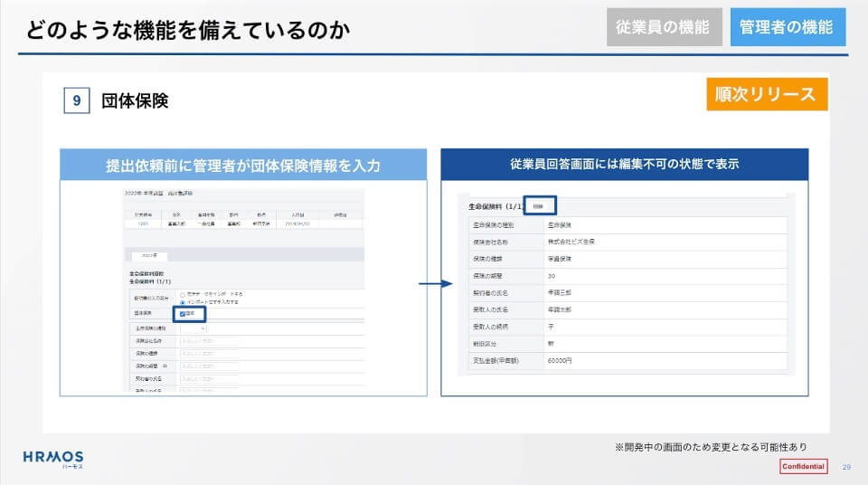This screenshot has height=485, width=868.
Task: Click the 従業員の機能 gray button
Action: pyautogui.click(x=664, y=27)
